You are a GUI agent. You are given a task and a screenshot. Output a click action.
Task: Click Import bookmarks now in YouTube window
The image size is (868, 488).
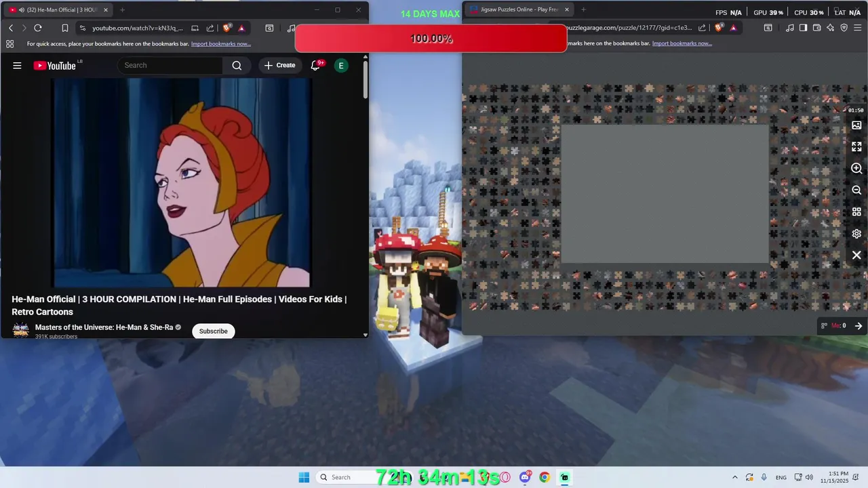(221, 43)
